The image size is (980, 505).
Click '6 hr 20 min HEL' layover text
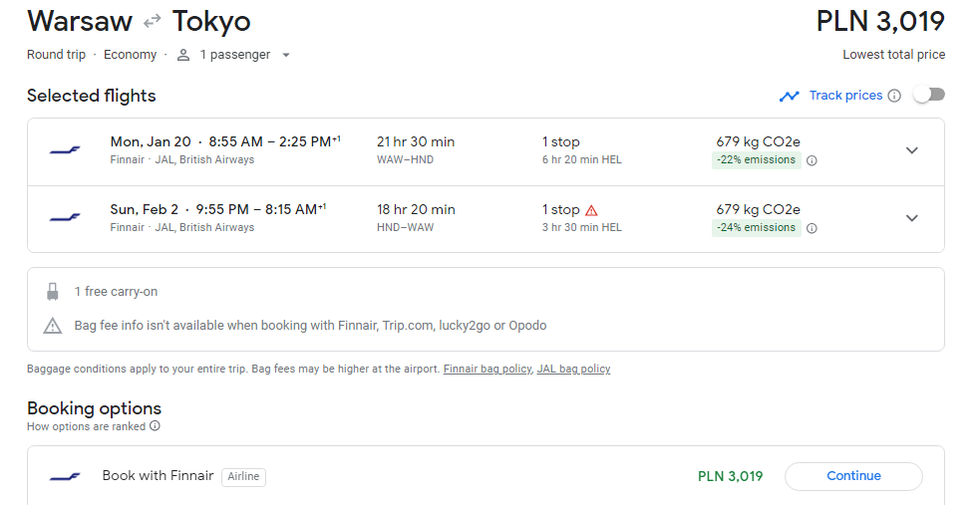[582, 159]
